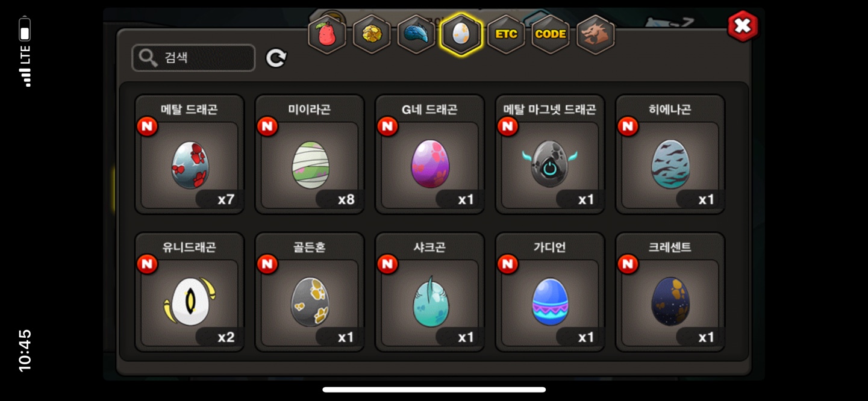Switch to the gold nugget category tab

coord(372,34)
